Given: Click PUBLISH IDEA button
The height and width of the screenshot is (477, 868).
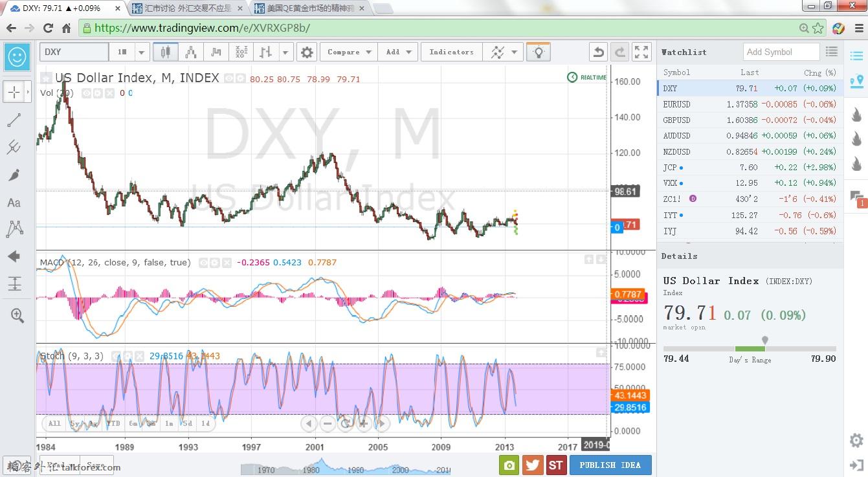Looking at the screenshot, I should (610, 465).
